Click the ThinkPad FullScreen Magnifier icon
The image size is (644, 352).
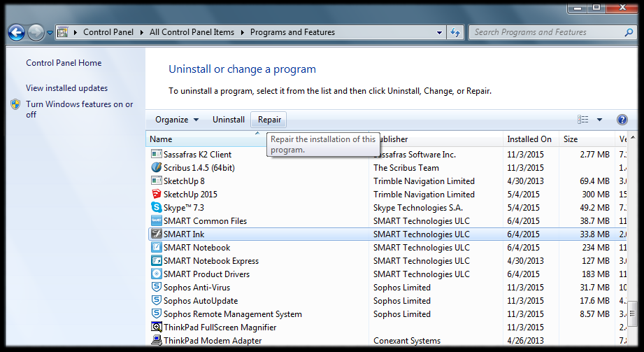coord(157,328)
